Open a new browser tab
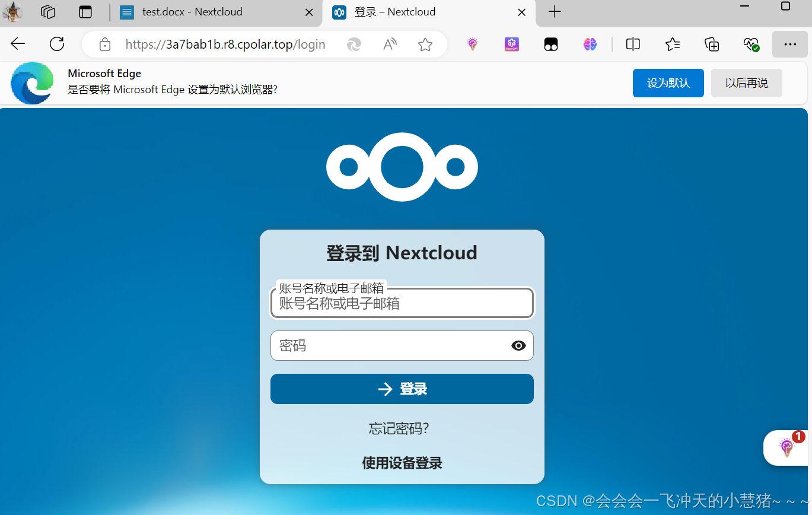 pyautogui.click(x=554, y=12)
